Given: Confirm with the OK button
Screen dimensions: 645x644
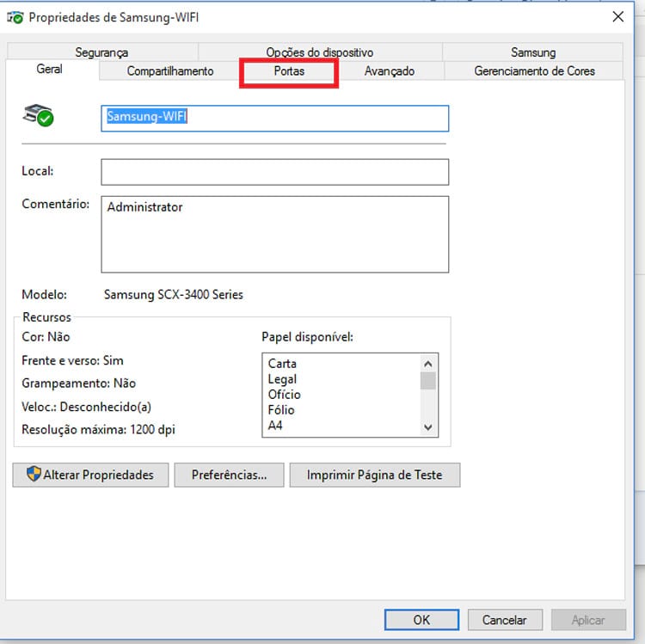Looking at the screenshot, I should pyautogui.click(x=421, y=620).
